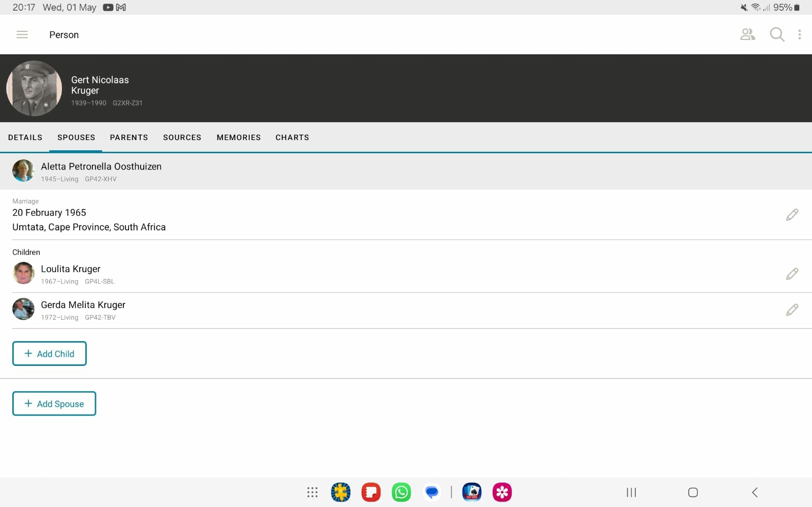The width and height of the screenshot is (812, 507).
Task: Open the Sources tab
Action: tap(182, 138)
